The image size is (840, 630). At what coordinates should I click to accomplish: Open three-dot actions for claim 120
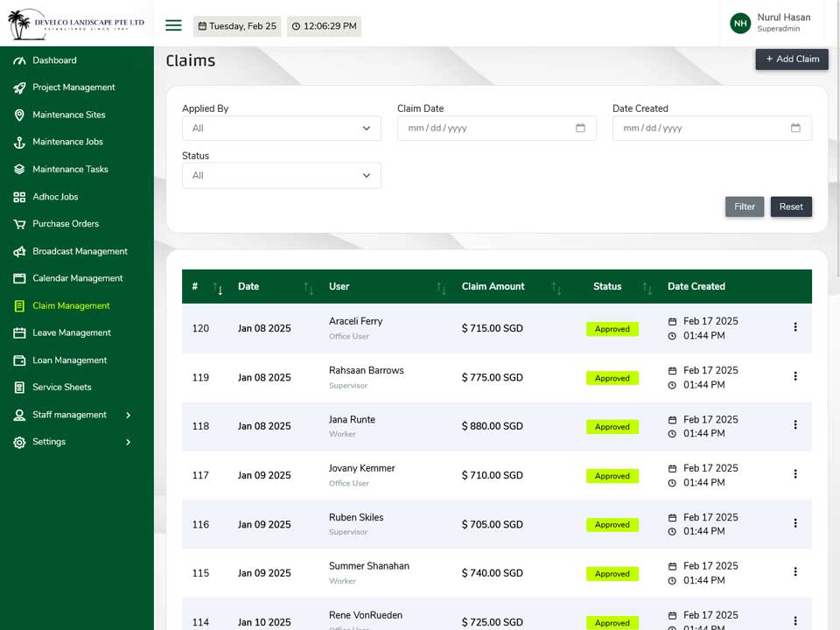pos(795,326)
